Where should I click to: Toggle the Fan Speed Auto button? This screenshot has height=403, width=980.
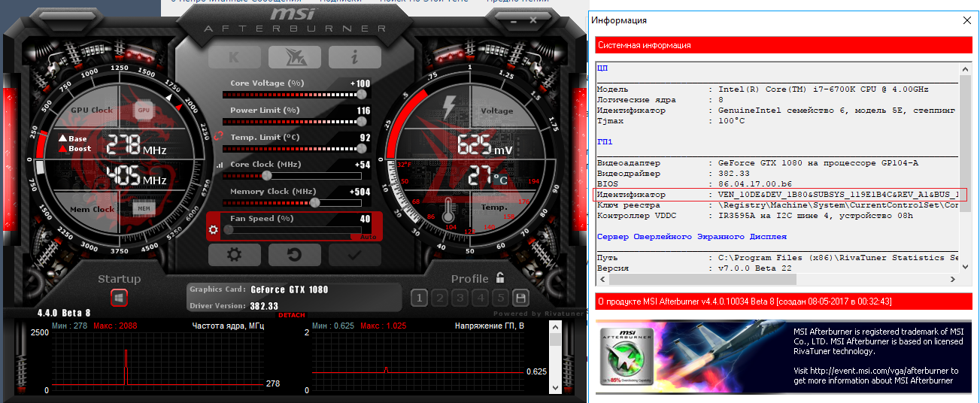[368, 236]
